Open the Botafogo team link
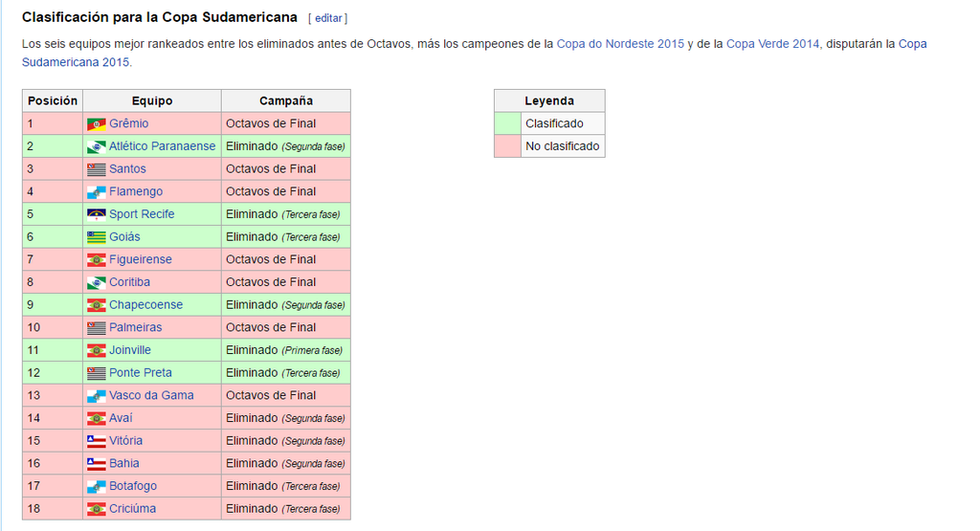980x531 pixels. point(133,486)
